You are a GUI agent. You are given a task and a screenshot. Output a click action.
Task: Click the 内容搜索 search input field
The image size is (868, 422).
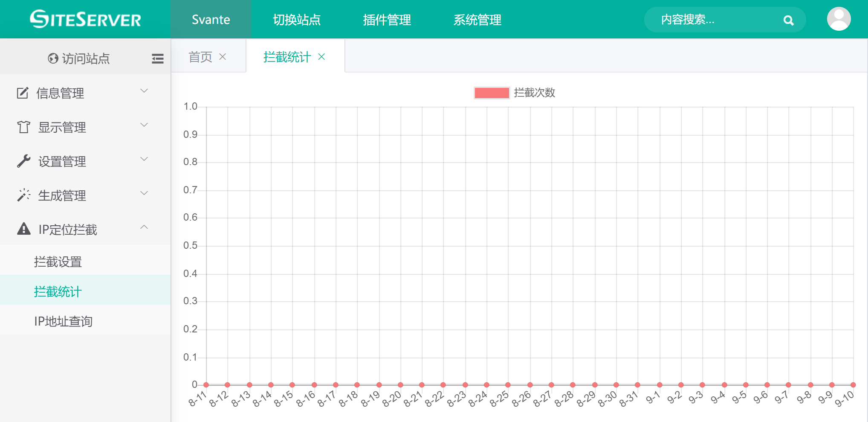click(716, 20)
